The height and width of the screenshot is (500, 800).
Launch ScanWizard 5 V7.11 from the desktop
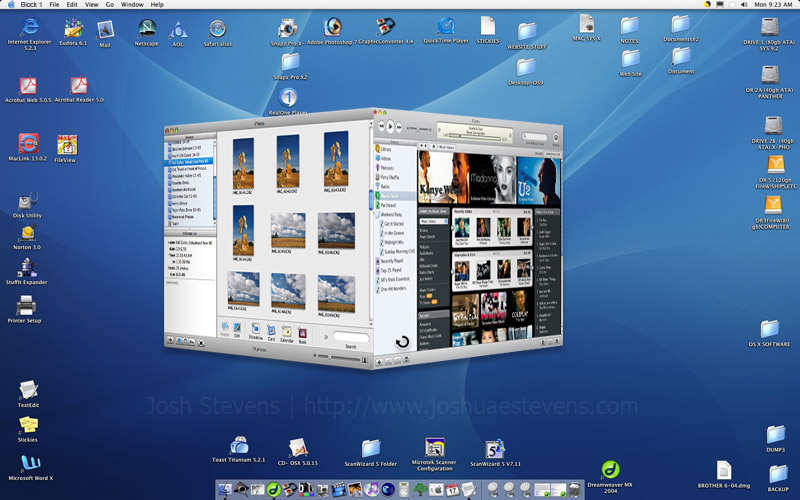click(495, 449)
